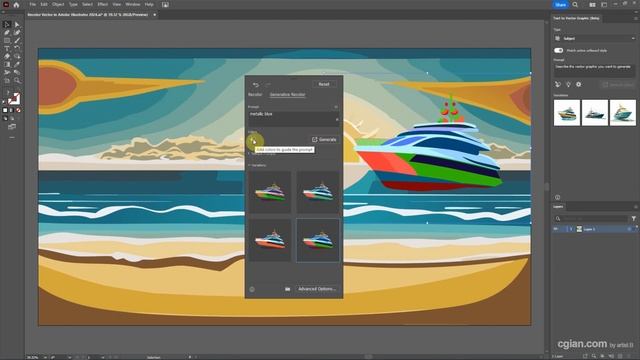The width and height of the screenshot is (640, 360).
Task: Click the Search icon in title bar
Action: [575, 4]
